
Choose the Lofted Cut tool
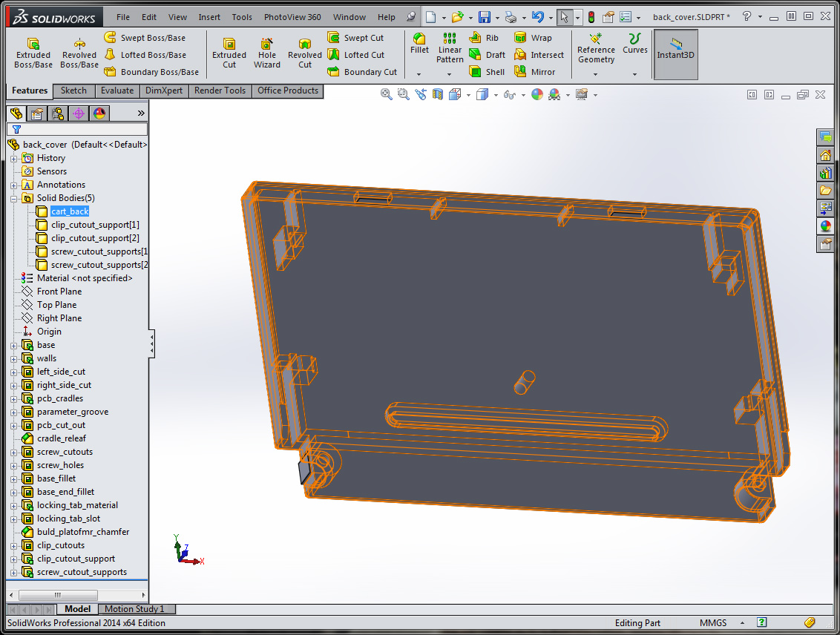pyautogui.click(x=356, y=55)
